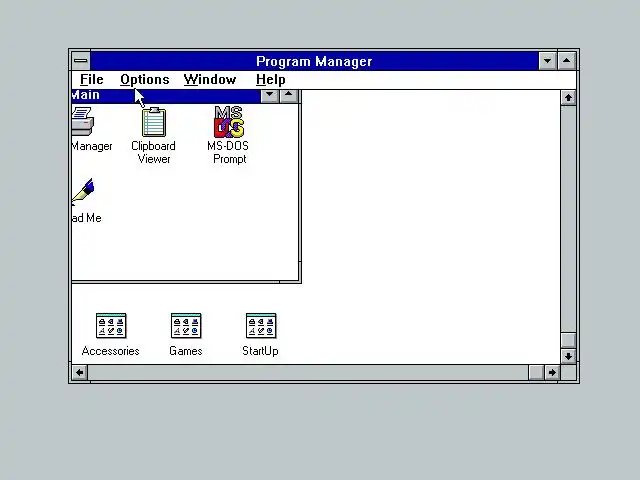Open the Help menu

(271, 80)
